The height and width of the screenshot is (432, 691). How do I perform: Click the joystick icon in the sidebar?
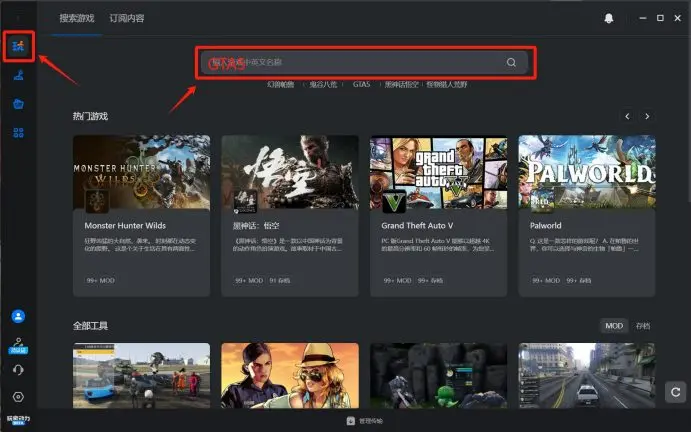coord(18,74)
